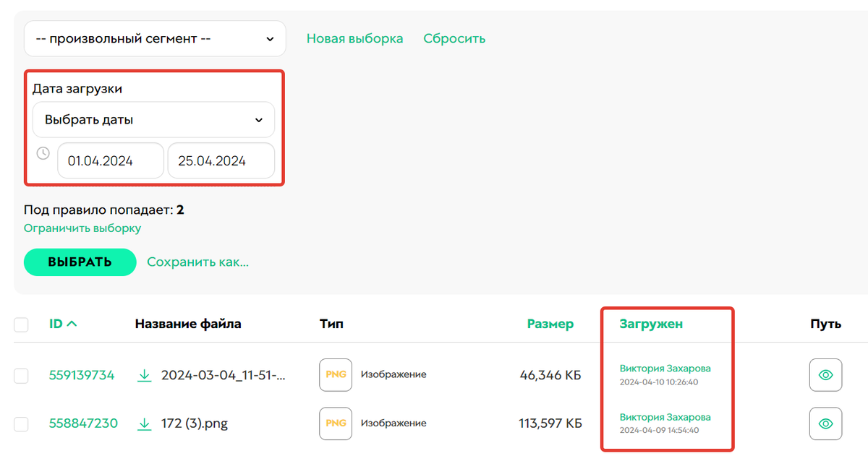Click eye view icon for row 559139734
Screen dimensions: 868x456
click(x=825, y=375)
